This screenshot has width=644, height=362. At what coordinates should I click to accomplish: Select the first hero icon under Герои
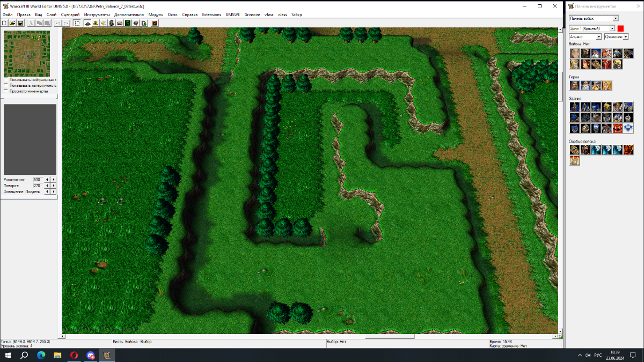pyautogui.click(x=574, y=85)
